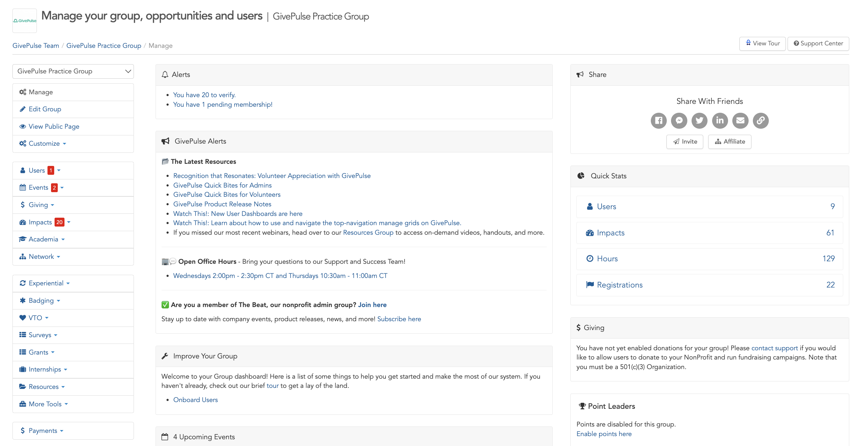This screenshot has width=868, height=446.
Task: Expand the Experiential sidebar dropdown
Action: click(x=68, y=283)
